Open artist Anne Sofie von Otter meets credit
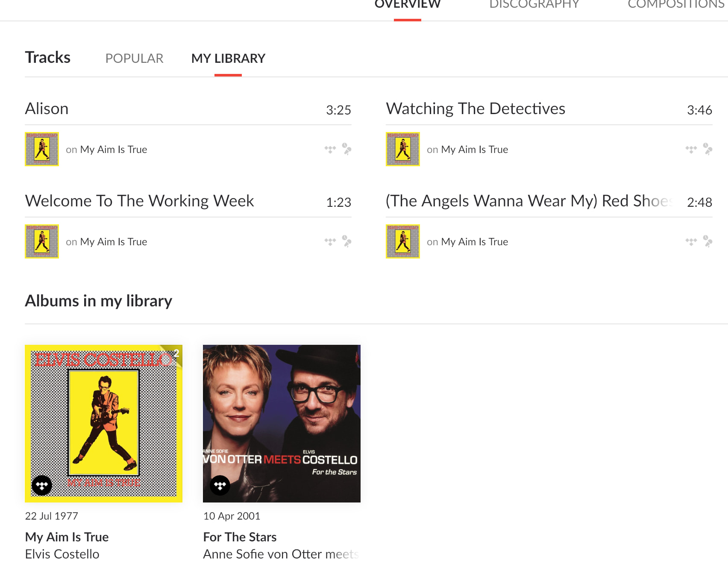Viewport: 728px width, 570px height. click(281, 554)
